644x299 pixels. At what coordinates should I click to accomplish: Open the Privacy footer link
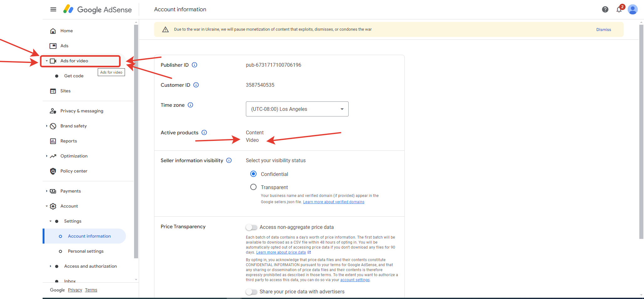point(75,290)
